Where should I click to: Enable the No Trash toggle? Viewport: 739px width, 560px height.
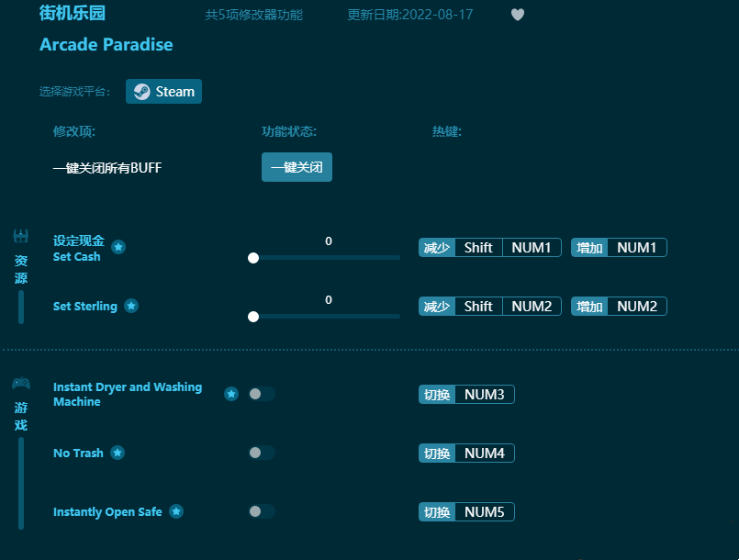click(262, 453)
